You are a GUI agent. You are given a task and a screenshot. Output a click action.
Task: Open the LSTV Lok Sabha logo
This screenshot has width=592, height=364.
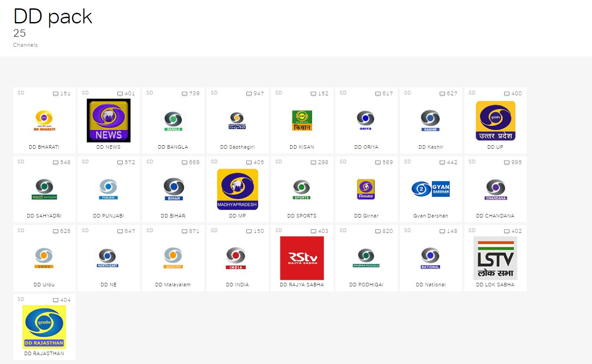pyautogui.click(x=495, y=258)
